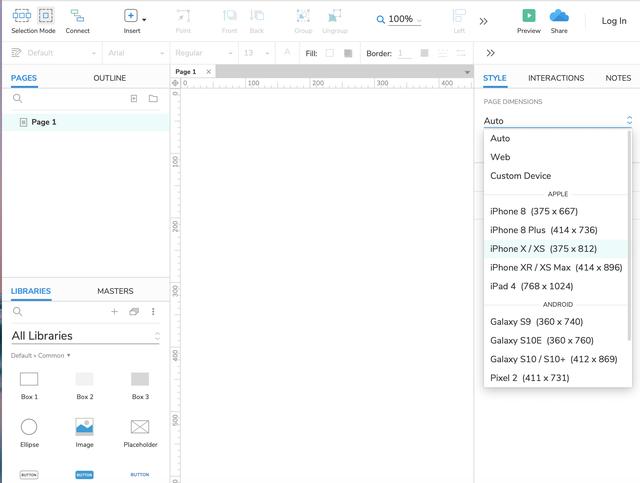Click the Add Page icon
This screenshot has height=483, width=640.
click(x=133, y=98)
